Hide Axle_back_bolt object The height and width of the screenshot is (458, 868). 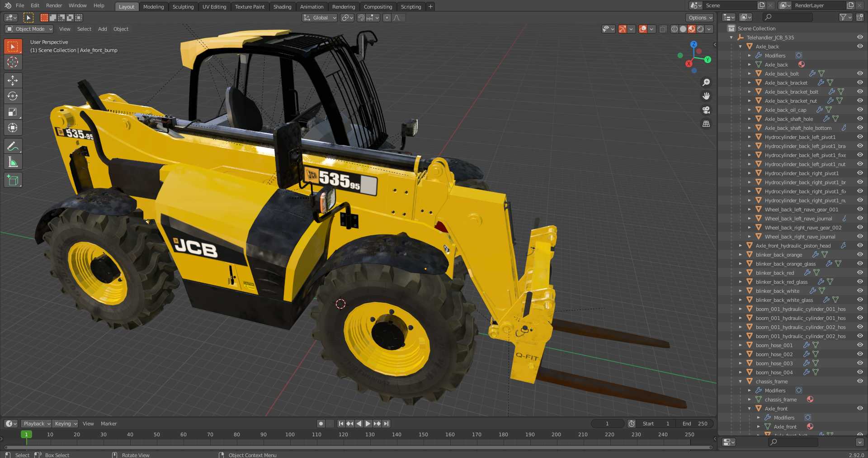coord(860,73)
